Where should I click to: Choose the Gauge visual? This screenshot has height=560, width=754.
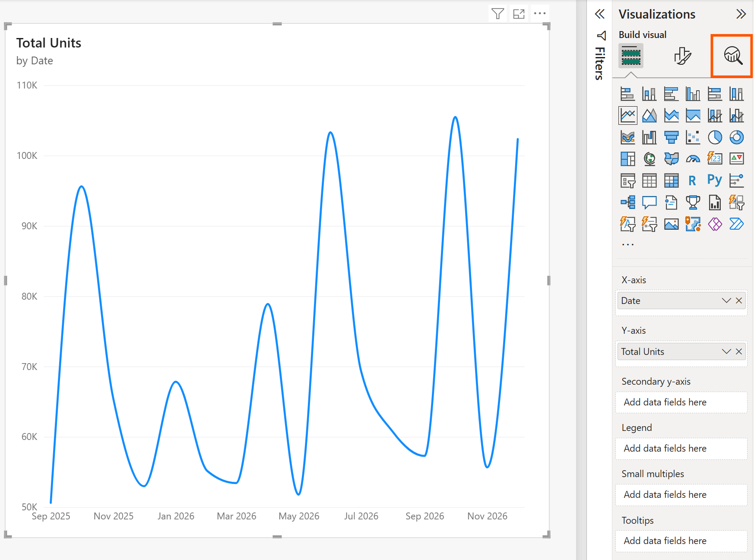tap(693, 158)
